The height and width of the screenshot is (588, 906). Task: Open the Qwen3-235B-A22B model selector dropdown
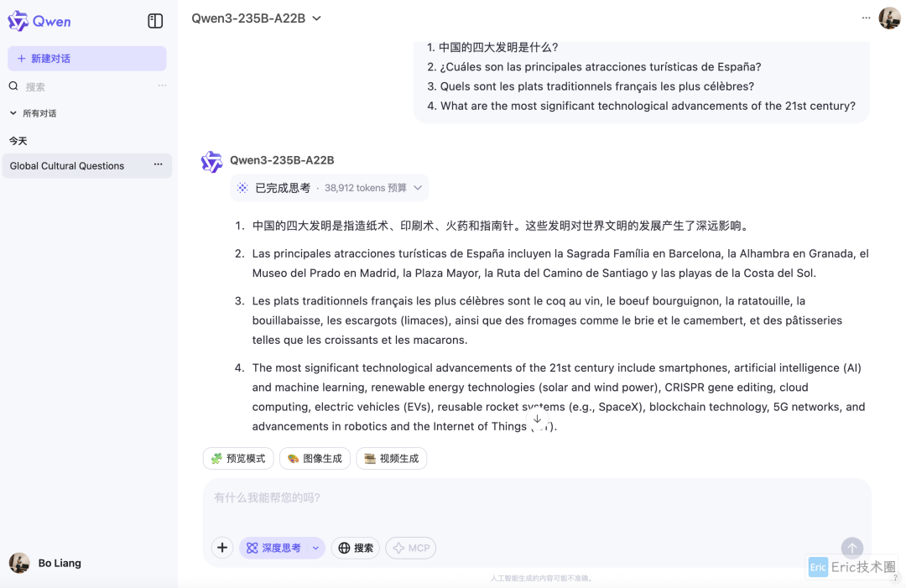point(256,18)
